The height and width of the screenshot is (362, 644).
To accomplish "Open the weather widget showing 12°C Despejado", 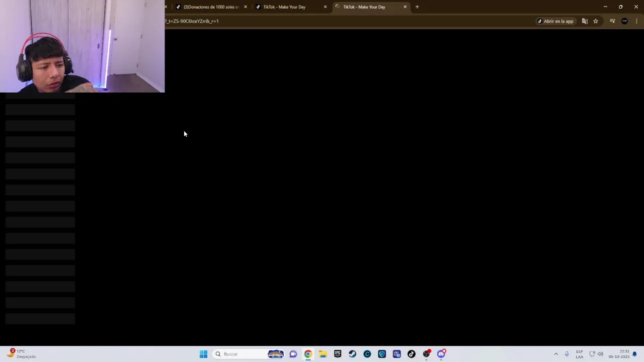I will click(21, 354).
